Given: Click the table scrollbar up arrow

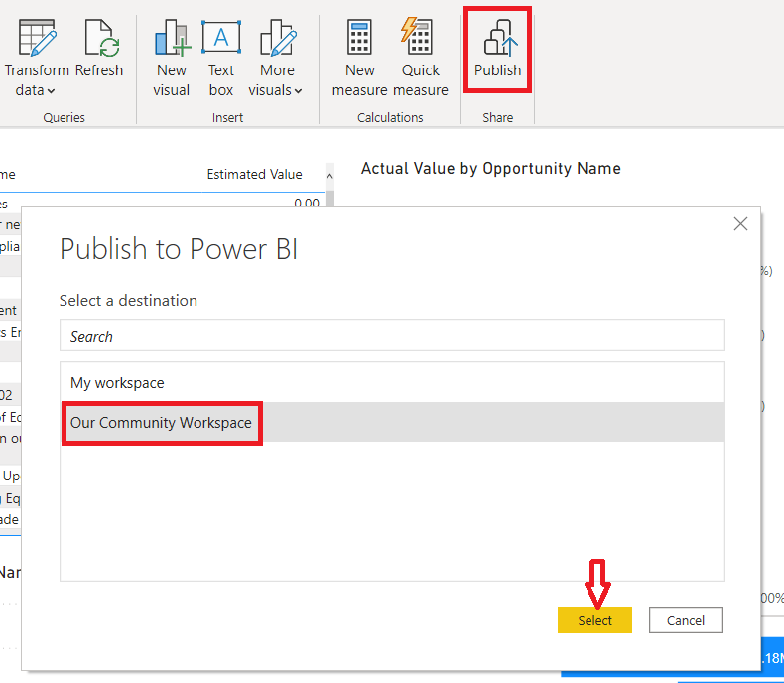Looking at the screenshot, I should tap(329, 176).
